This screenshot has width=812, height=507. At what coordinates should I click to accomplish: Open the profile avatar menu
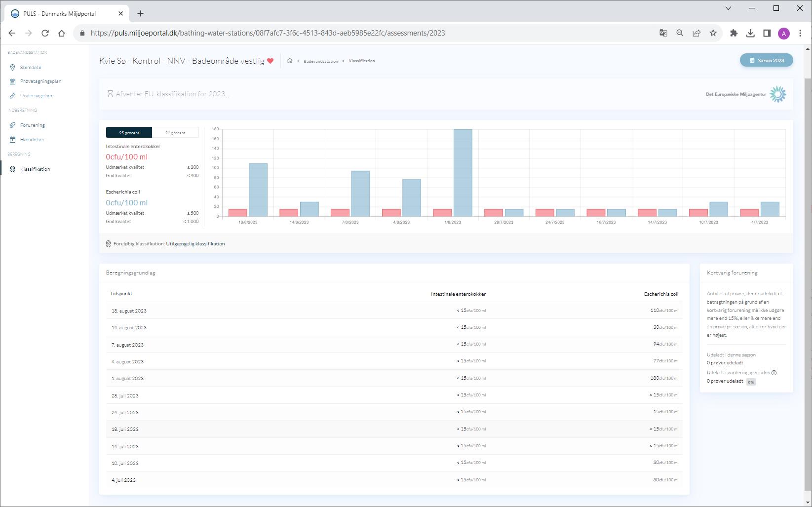click(784, 33)
